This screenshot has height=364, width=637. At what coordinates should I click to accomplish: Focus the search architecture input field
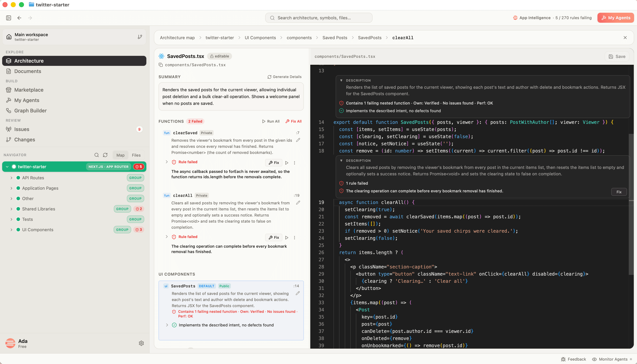pos(319,18)
